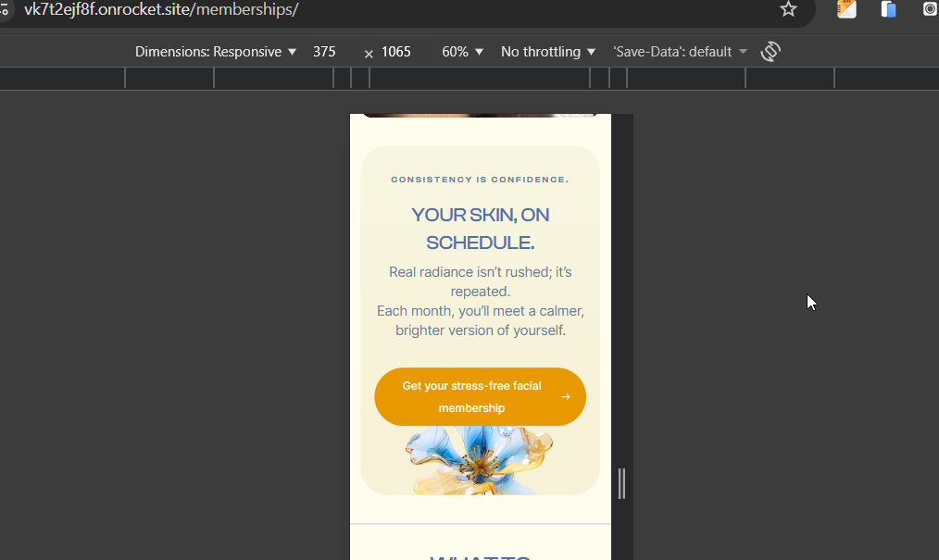939x560 pixels.
Task: Click the viewport resize handle on the right edge
Action: (x=621, y=483)
